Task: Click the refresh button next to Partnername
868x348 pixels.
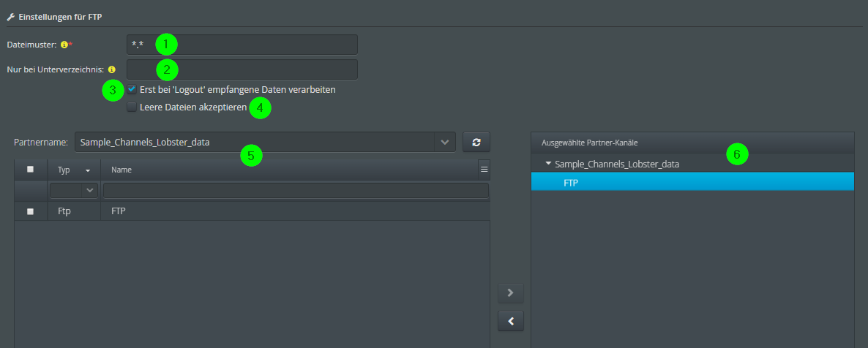Action: click(476, 142)
